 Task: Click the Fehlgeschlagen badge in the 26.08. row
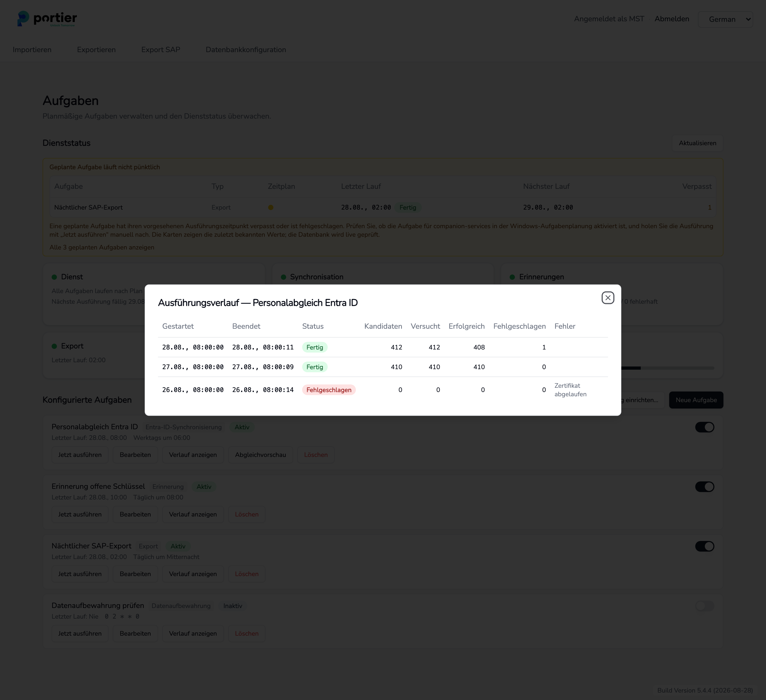click(x=329, y=390)
